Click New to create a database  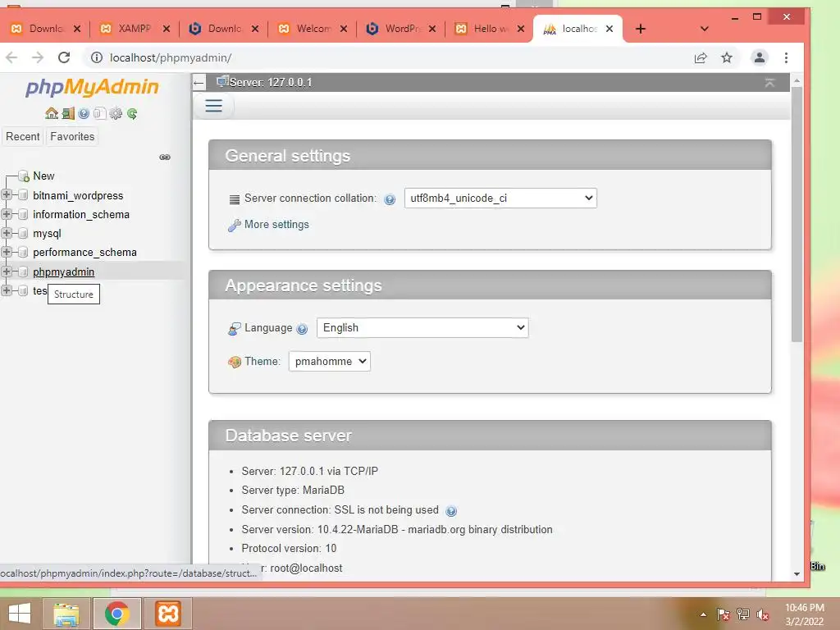point(43,176)
